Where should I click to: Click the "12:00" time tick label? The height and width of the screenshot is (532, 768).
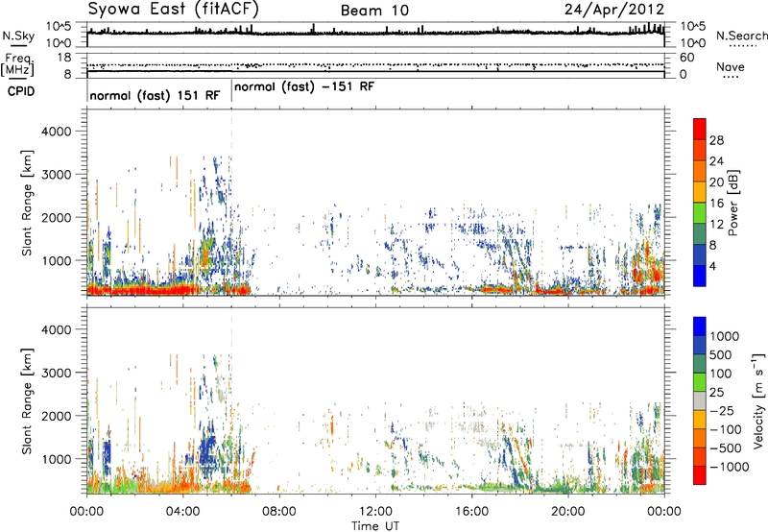[375, 512]
